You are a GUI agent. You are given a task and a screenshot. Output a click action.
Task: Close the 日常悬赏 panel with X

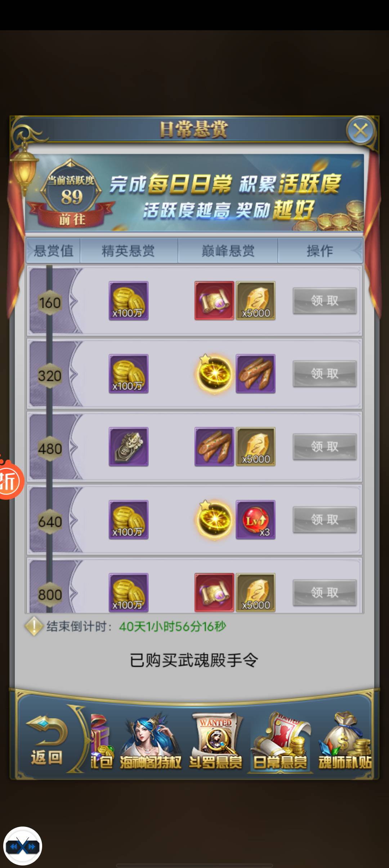(361, 130)
